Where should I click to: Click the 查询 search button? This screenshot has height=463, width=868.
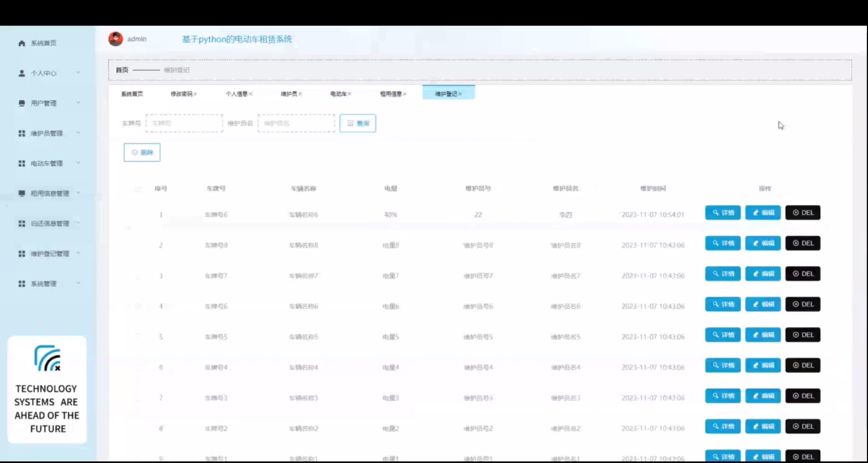click(358, 123)
